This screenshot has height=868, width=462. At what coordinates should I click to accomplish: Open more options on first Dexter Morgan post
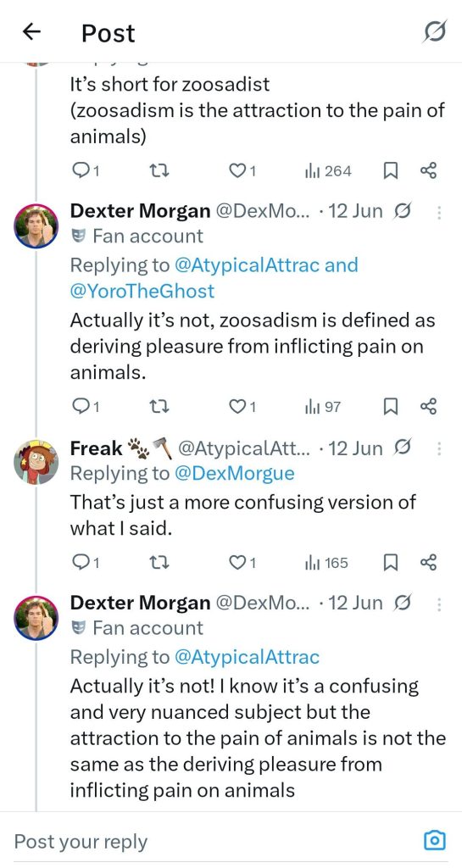click(x=439, y=212)
